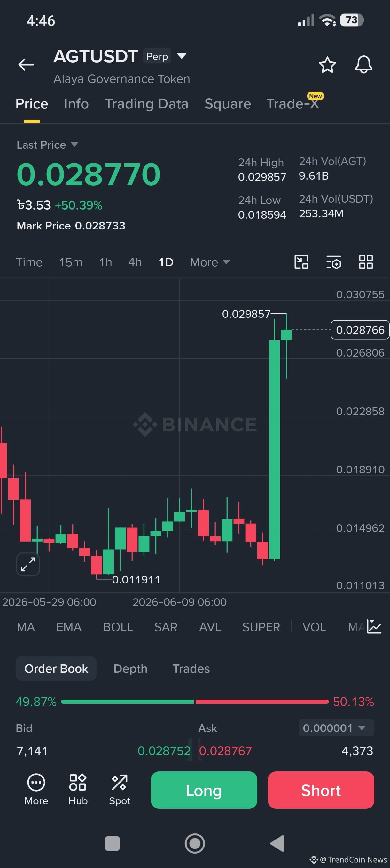The height and width of the screenshot is (868, 390).
Task: Tap the Android back triangle
Action: click(277, 843)
